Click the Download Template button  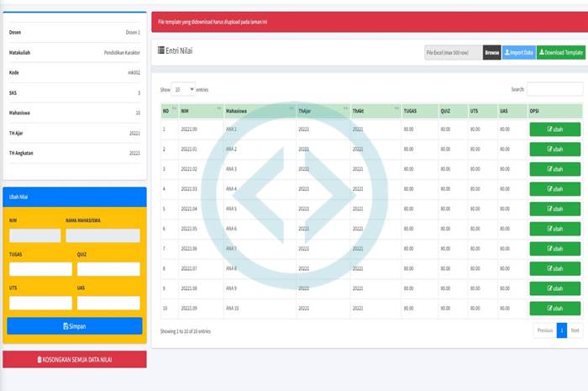click(x=559, y=53)
